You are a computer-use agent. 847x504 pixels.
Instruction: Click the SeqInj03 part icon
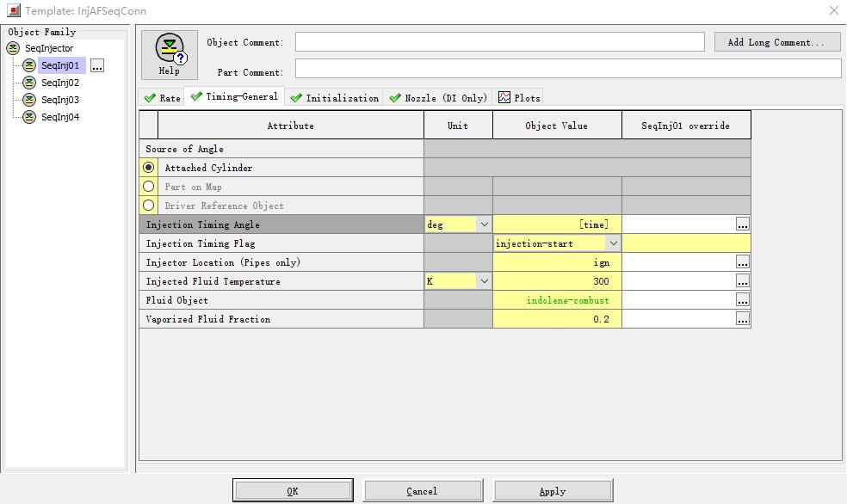click(x=29, y=100)
